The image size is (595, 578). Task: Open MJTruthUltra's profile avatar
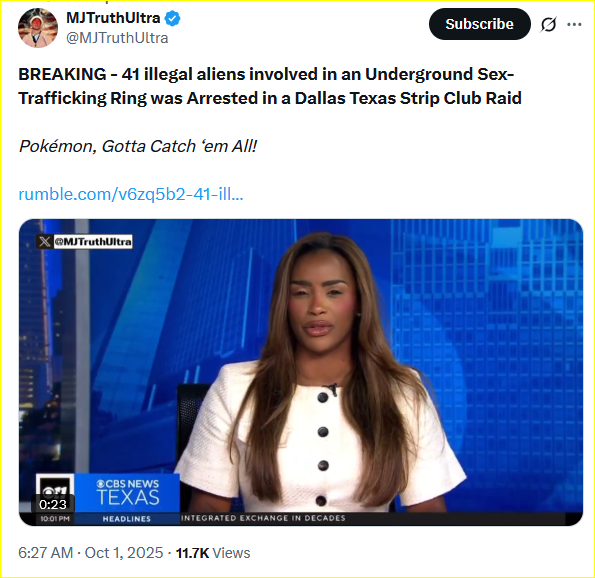38,28
